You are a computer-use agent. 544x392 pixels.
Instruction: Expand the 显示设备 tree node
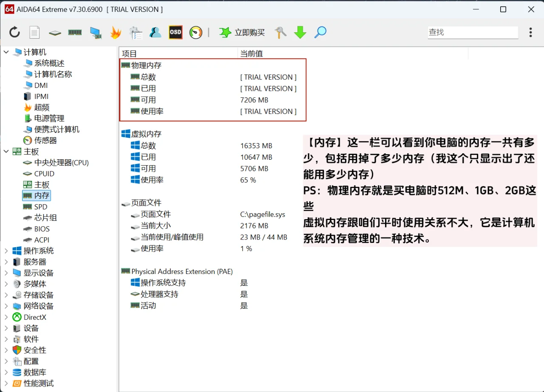coord(6,273)
